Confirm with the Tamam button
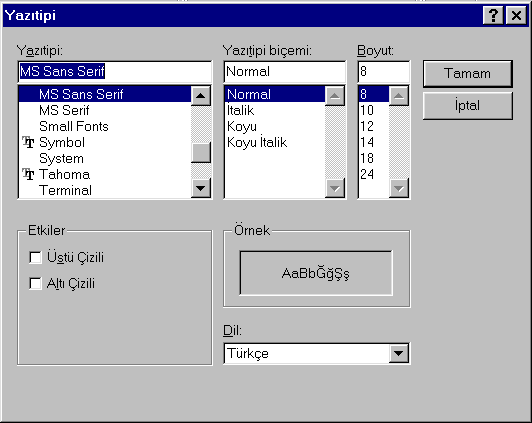Viewport: 532px width, 423px height. (468, 74)
